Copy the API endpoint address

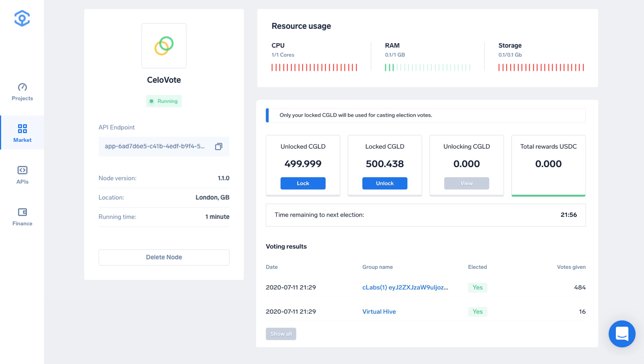[x=219, y=146]
